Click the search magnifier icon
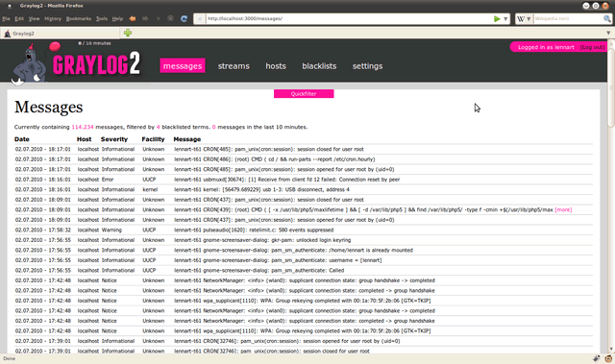Screen dimensions: 615x364 (606, 19)
